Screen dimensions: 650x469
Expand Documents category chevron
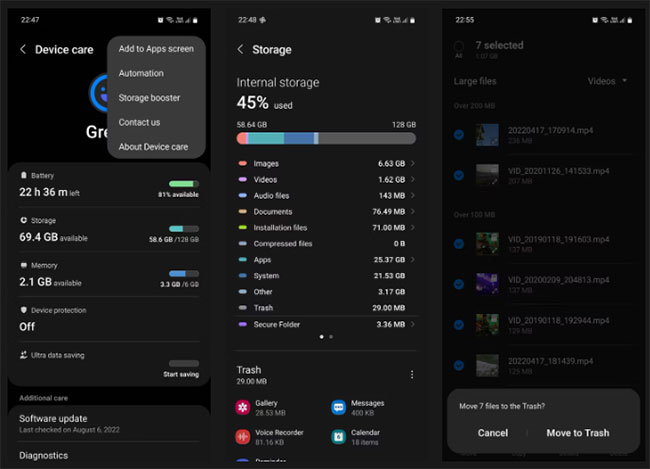[412, 211]
